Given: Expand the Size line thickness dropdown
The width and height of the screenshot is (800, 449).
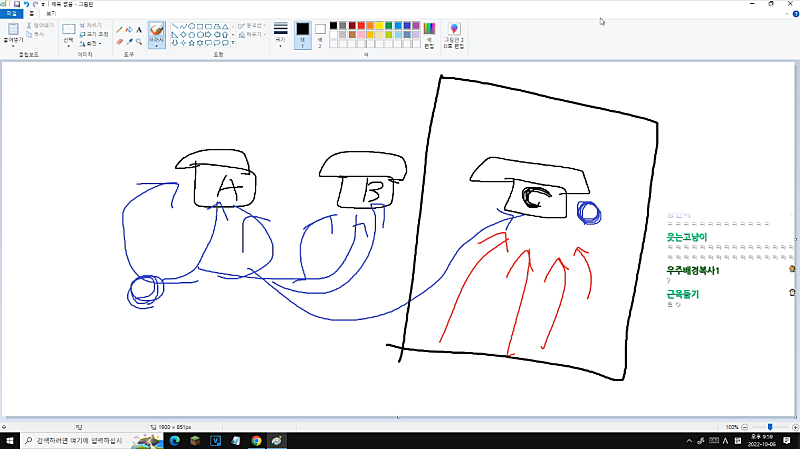Looking at the screenshot, I should click(x=280, y=35).
